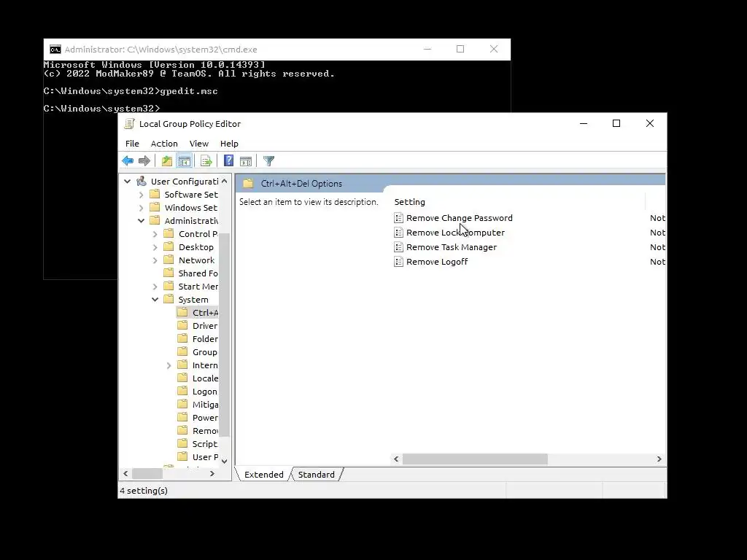Click the Network folder icon in tree
This screenshot has height=560, width=747.
(x=169, y=260)
